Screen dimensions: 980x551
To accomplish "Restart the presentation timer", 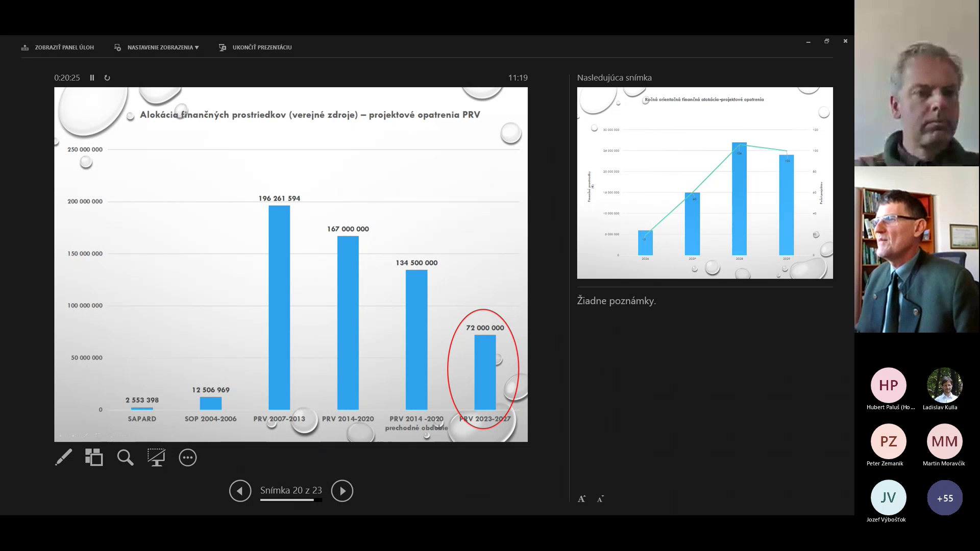I will click(x=107, y=78).
